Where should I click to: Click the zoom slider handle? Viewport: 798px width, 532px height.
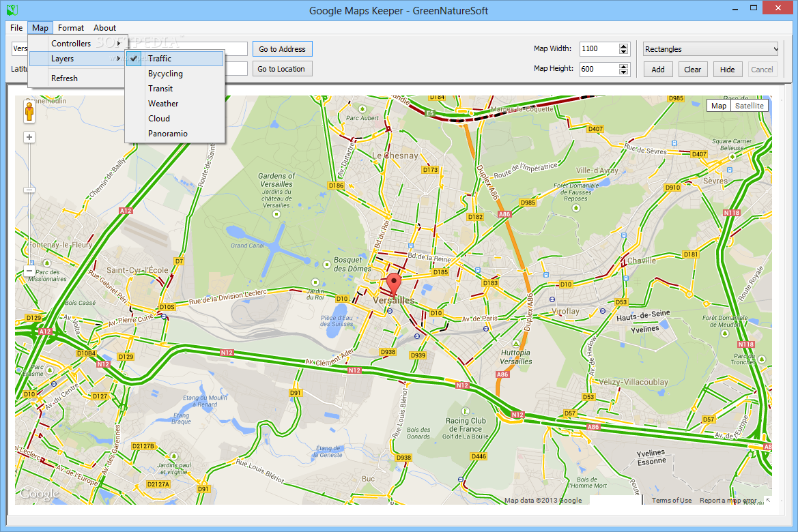point(29,190)
